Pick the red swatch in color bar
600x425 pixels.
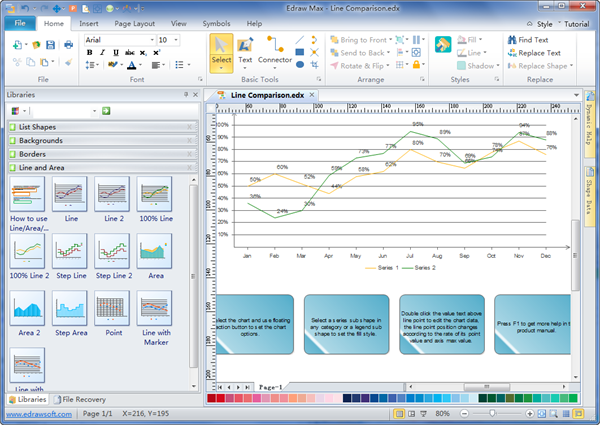coord(213,398)
